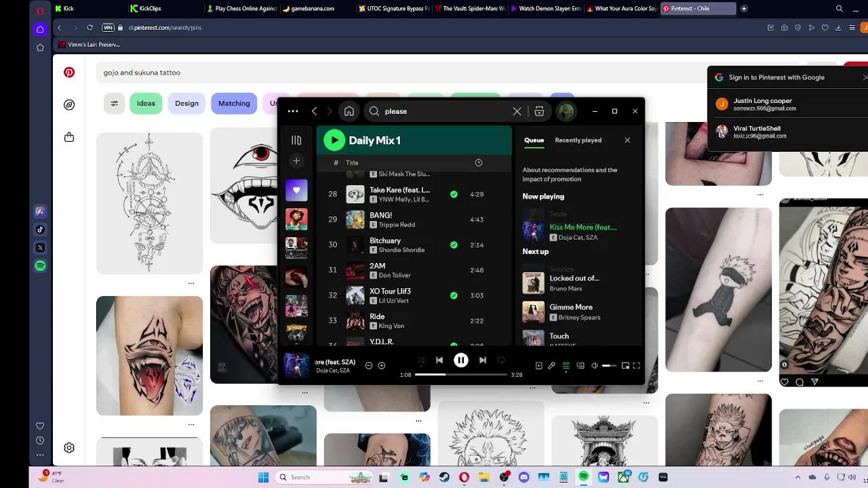The width and height of the screenshot is (868, 488).
Task: Click the Spotify Home icon
Action: point(349,111)
